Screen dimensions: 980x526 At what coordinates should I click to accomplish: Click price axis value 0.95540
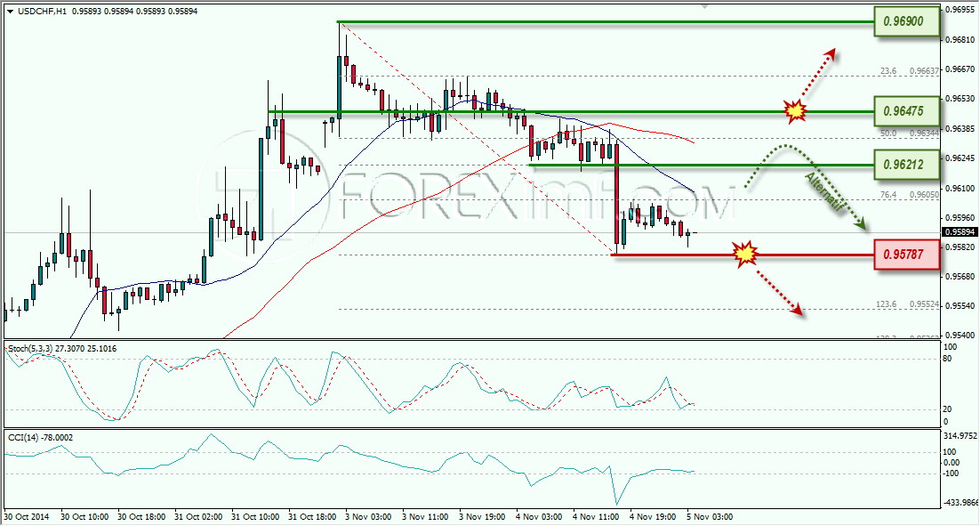(960, 306)
